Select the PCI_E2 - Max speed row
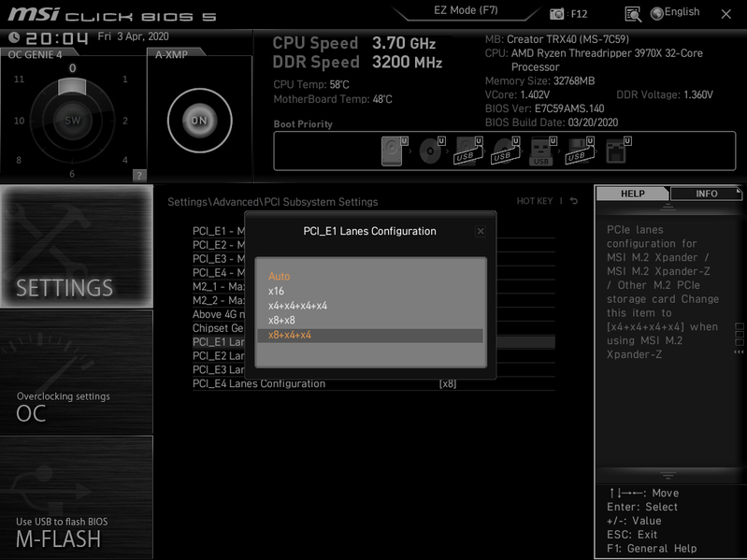This screenshot has width=747, height=560. point(218,245)
